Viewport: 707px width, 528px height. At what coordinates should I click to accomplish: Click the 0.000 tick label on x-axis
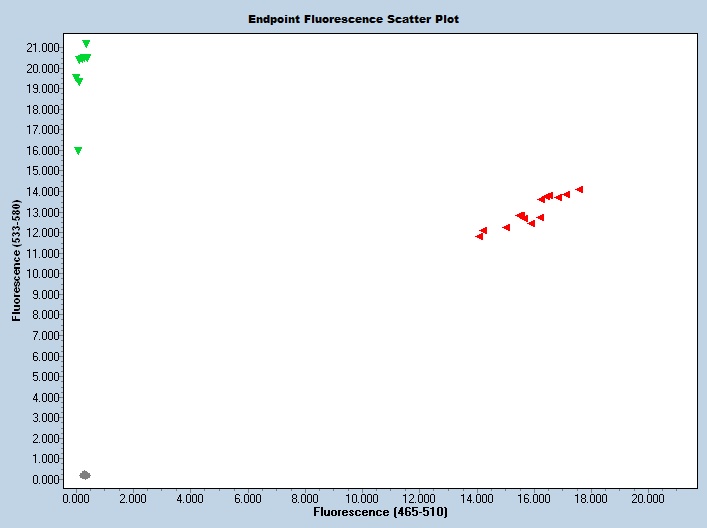(76, 496)
